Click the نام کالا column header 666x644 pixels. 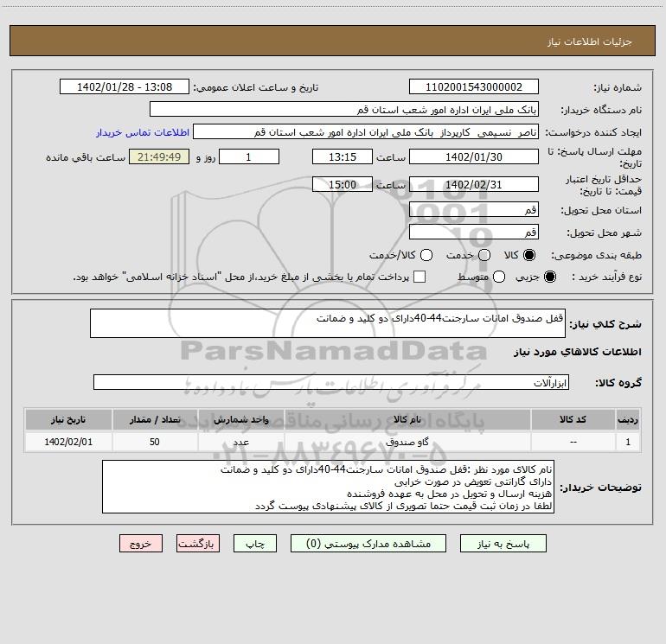click(407, 419)
